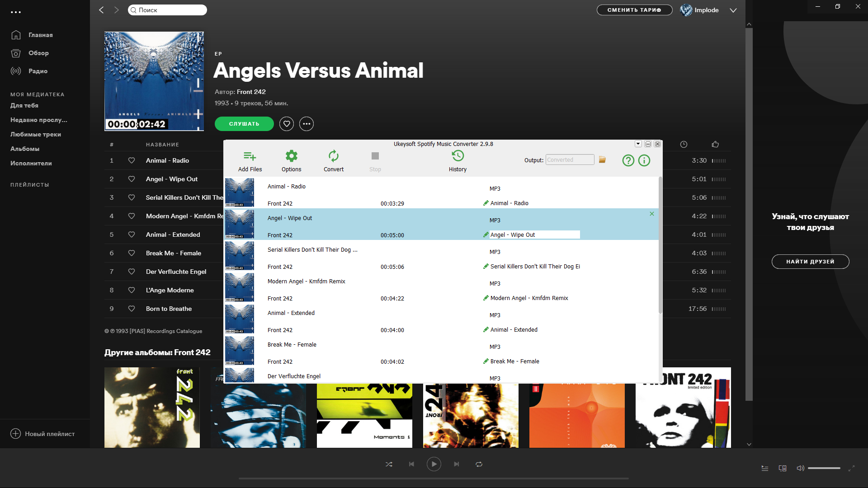Click НАЙТИ ДРУЗЕЙ button in sidebar
Screen dimensions: 868x488
(x=811, y=261)
